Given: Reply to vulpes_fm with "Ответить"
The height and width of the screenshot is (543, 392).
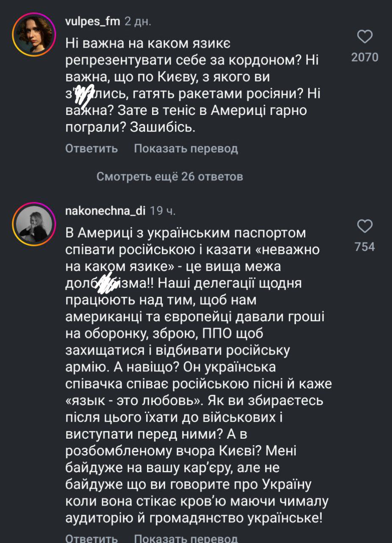Looking at the screenshot, I should (92, 149).
